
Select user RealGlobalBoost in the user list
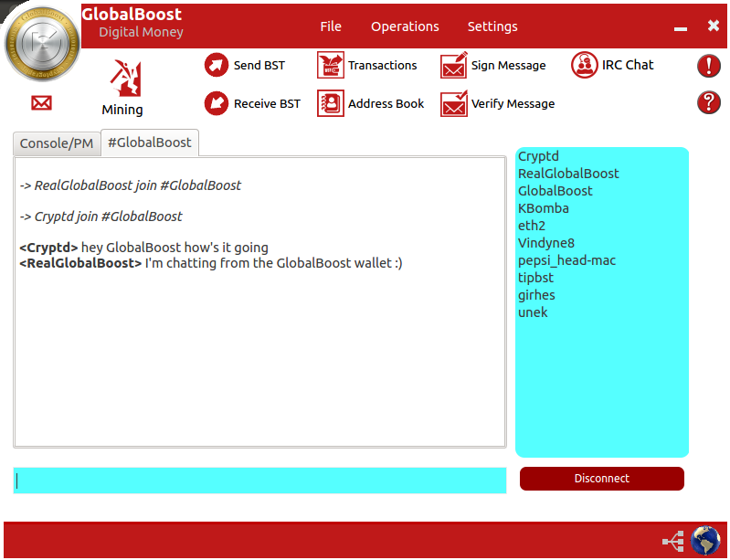tap(568, 174)
